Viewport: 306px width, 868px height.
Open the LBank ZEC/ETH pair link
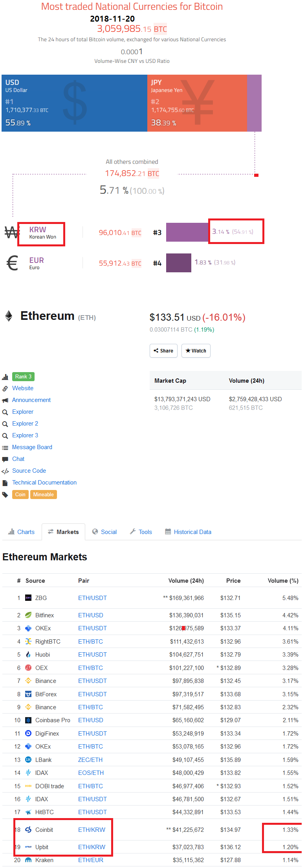point(90,760)
